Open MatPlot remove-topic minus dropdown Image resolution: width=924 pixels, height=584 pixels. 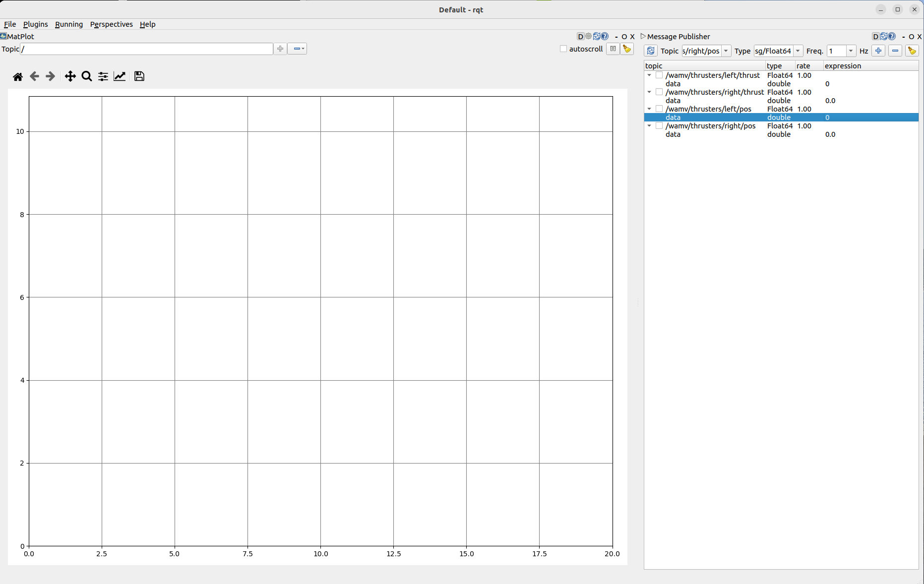pyautogui.click(x=298, y=49)
